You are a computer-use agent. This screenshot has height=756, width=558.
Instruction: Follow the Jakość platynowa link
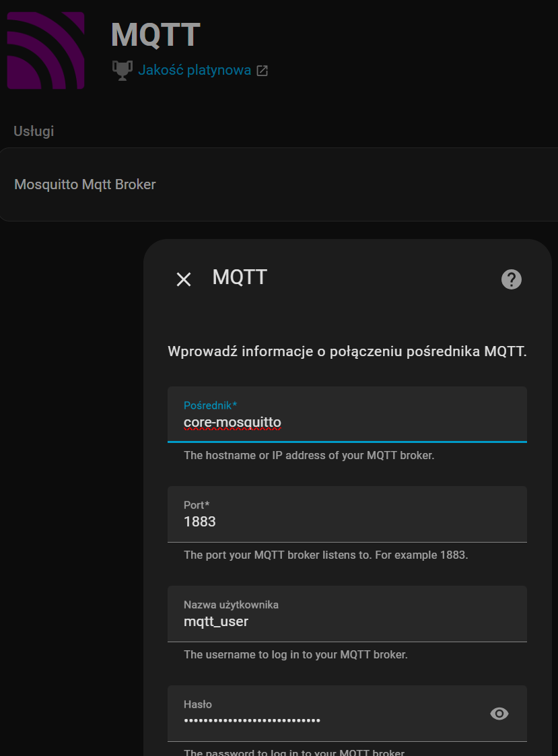click(x=194, y=70)
